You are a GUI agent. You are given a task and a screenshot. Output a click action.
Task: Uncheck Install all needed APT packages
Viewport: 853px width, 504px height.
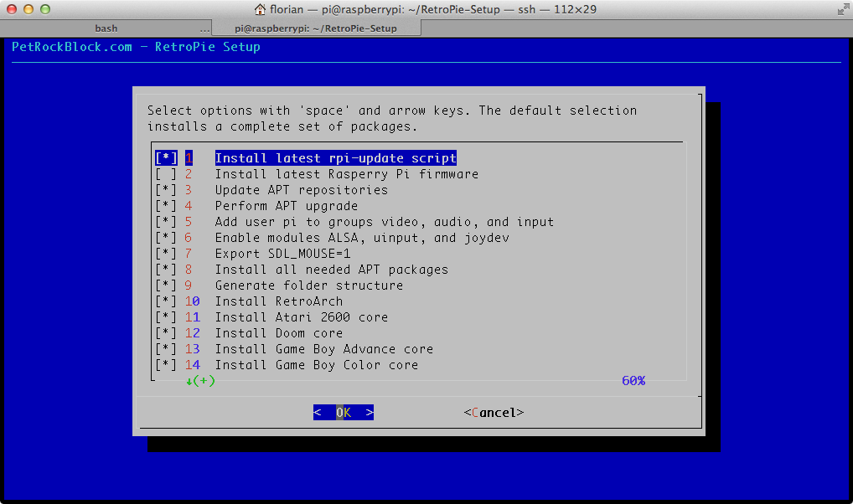(x=166, y=270)
